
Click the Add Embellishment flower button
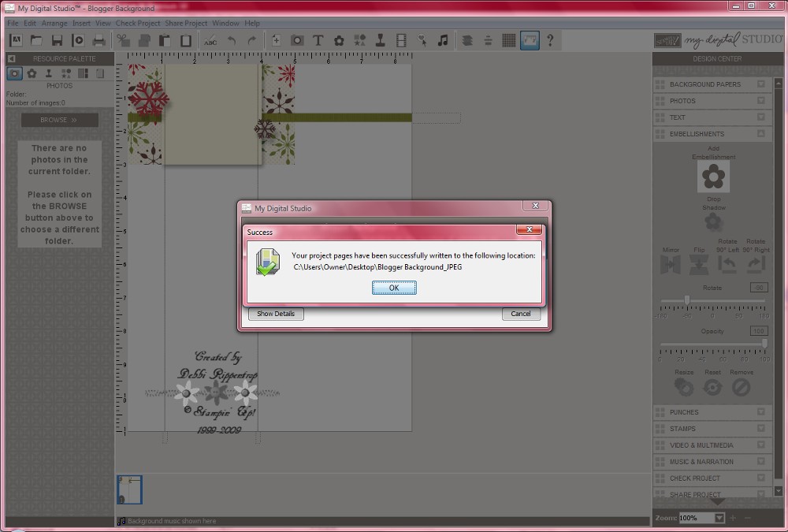click(713, 177)
